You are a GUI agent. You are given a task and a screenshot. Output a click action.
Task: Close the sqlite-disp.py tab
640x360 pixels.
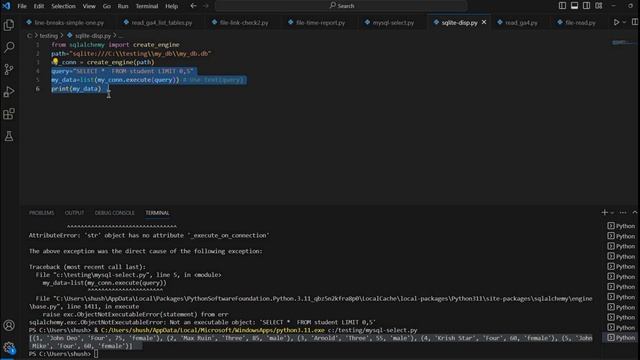point(484,22)
